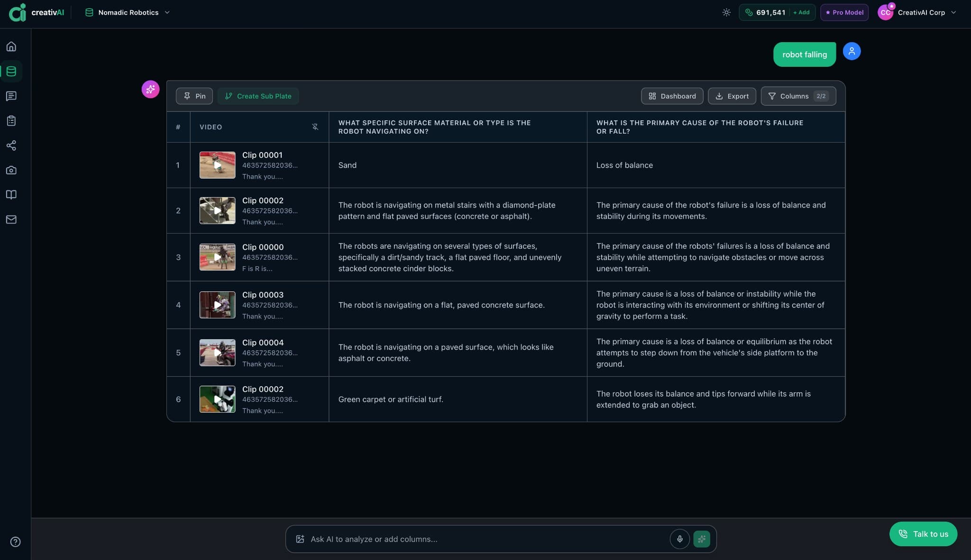The width and height of the screenshot is (971, 560).
Task: Play row 6 Clip 00002 thumbnail
Action: coord(217,399)
